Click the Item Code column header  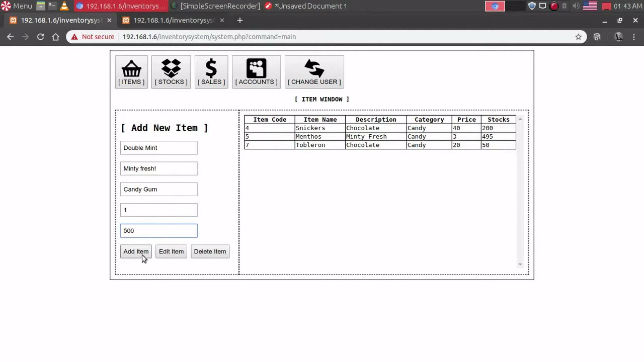(270, 120)
